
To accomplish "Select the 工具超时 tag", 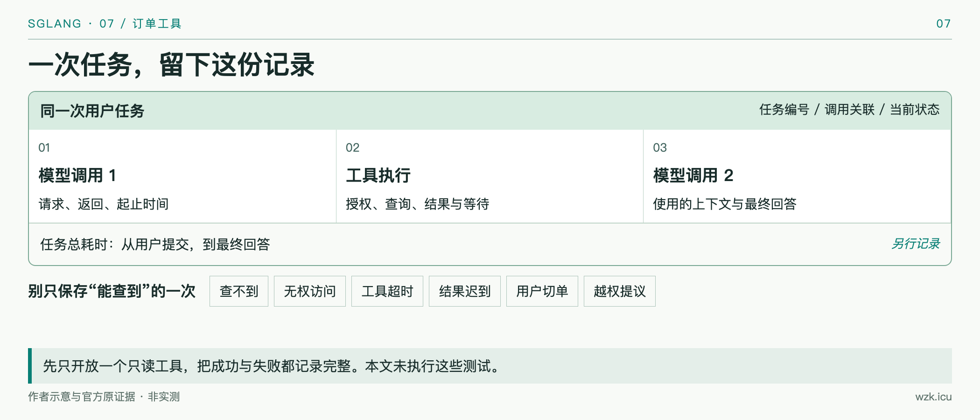I will (x=387, y=291).
